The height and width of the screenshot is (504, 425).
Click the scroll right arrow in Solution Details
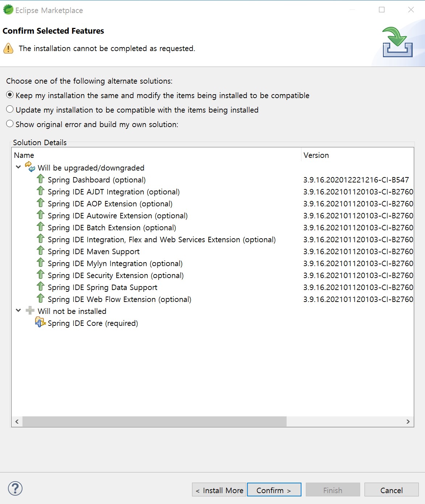tap(408, 421)
